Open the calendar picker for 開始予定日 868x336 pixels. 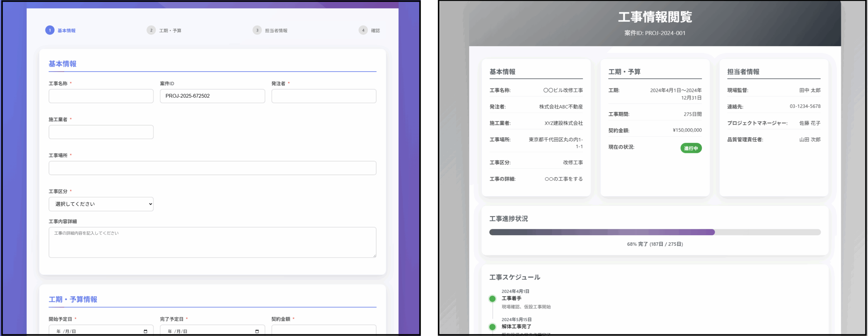pyautogui.click(x=145, y=331)
